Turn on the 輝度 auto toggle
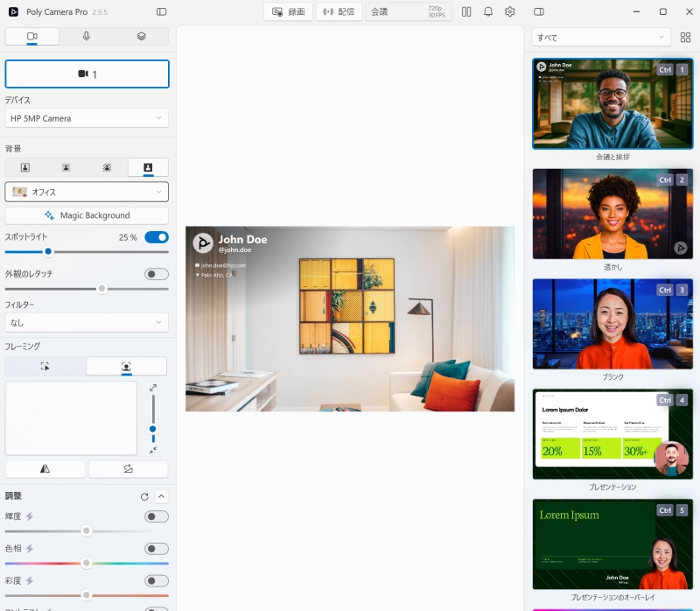 [157, 516]
